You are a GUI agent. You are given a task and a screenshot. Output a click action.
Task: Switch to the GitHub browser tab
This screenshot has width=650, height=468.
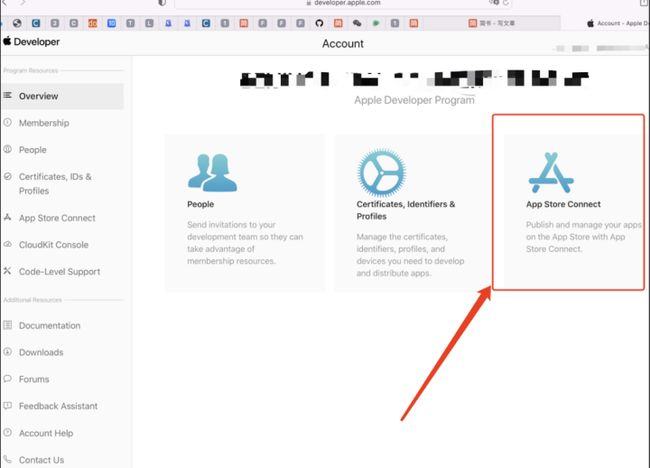(319, 23)
